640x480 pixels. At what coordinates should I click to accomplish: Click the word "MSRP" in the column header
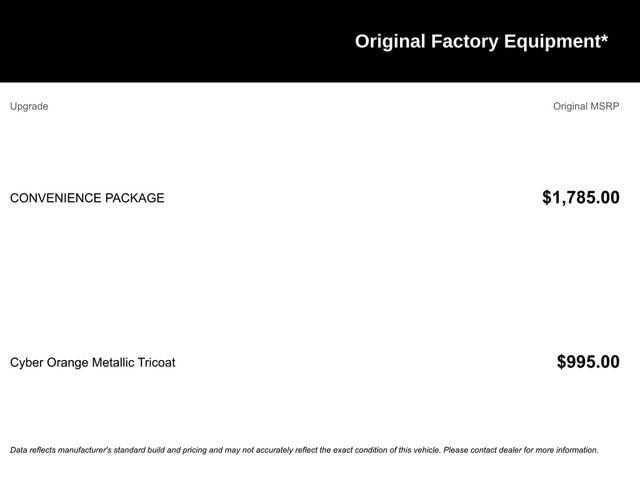click(x=604, y=106)
